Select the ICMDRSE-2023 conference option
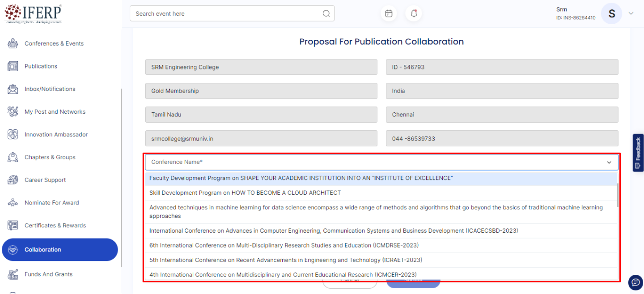Image resolution: width=644 pixels, height=294 pixels. pos(284,245)
